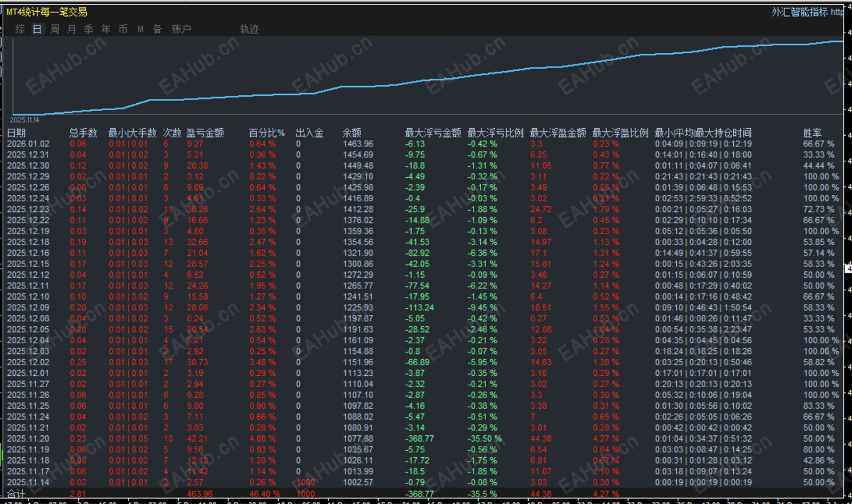This screenshot has height=504, width=852.
Task: Click the total profit value 463.96
Action: tap(200, 494)
